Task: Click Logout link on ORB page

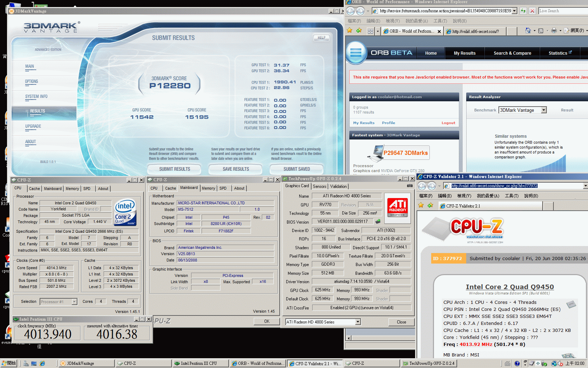Action: point(448,123)
